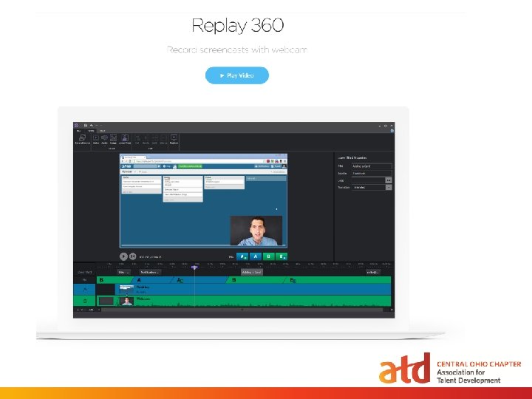Click the Cut edit icon
The height and width of the screenshot is (399, 532).
tap(137, 140)
